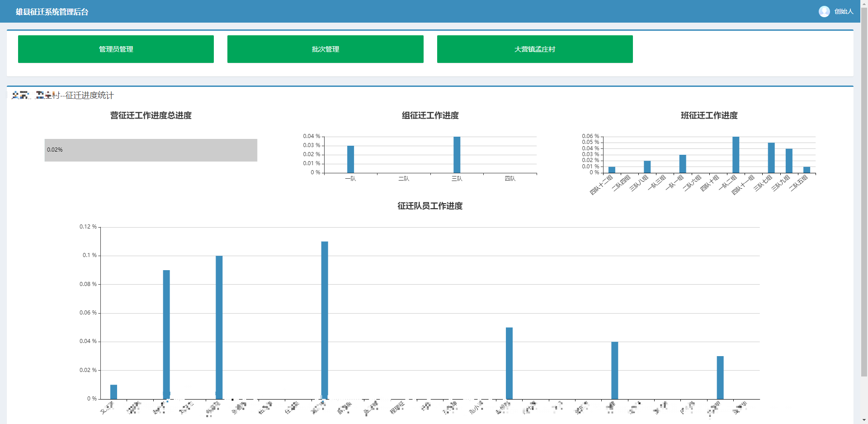The image size is (868, 424).
Task: Open the 创始人 user menu
Action: coord(844,11)
